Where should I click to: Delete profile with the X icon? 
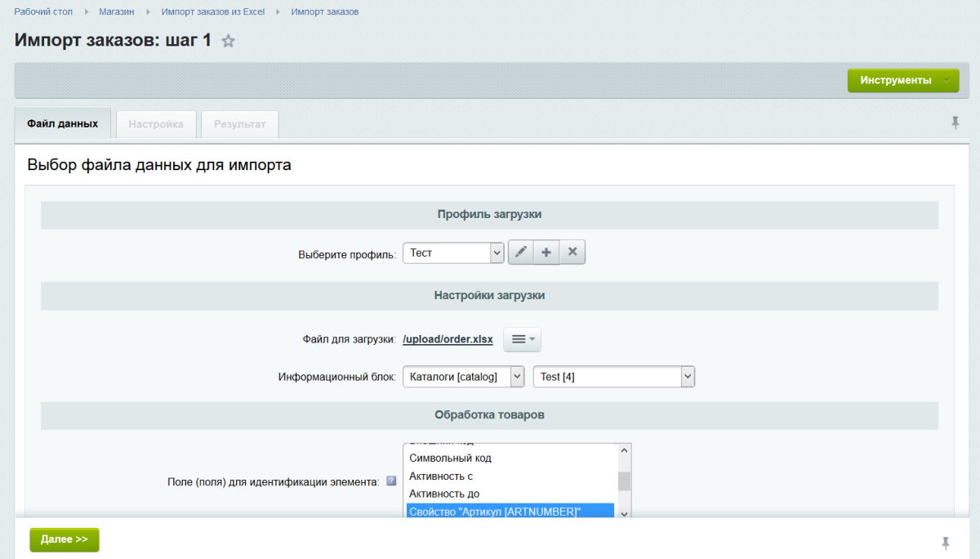click(572, 253)
